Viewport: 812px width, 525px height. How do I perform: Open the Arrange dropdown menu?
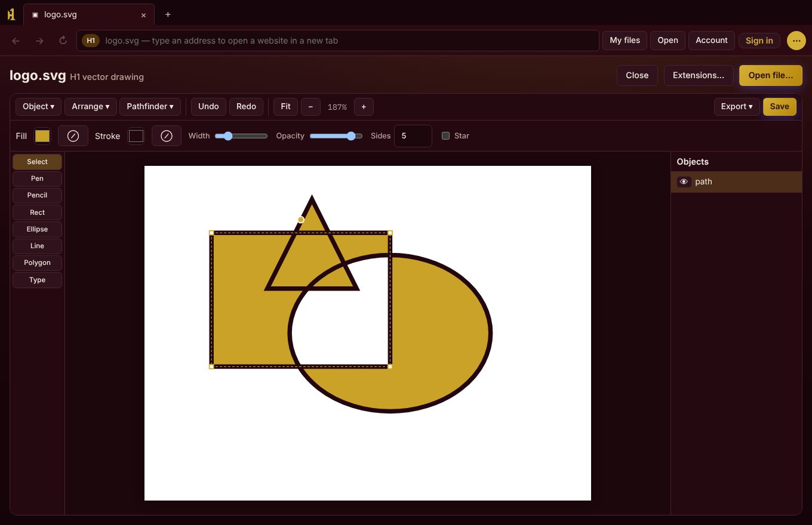click(x=91, y=107)
